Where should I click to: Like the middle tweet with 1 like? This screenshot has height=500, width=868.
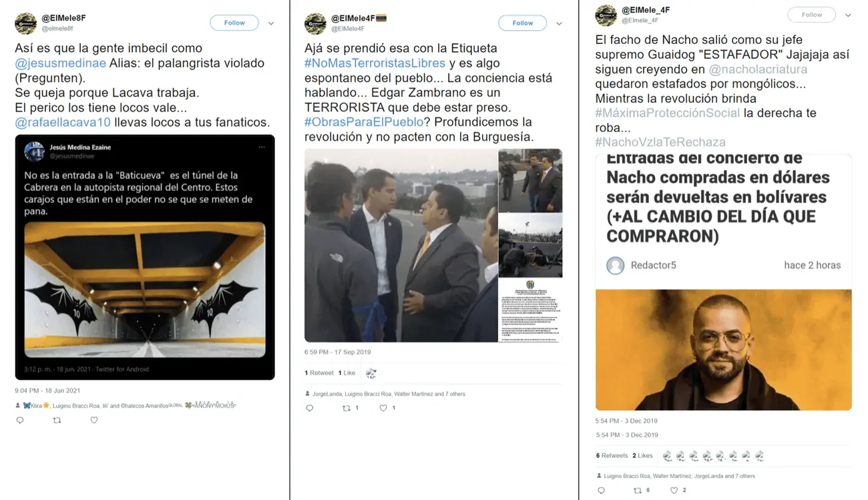pyautogui.click(x=383, y=408)
